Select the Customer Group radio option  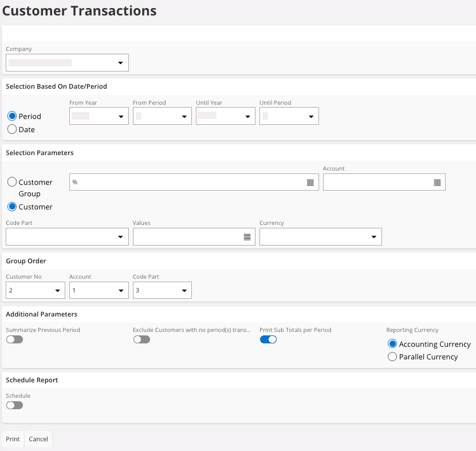pos(12,182)
